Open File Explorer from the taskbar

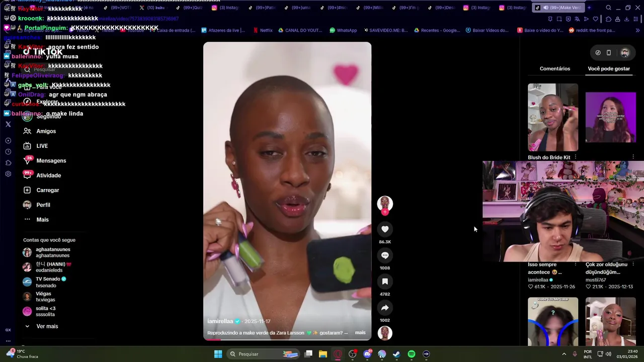[x=323, y=354]
